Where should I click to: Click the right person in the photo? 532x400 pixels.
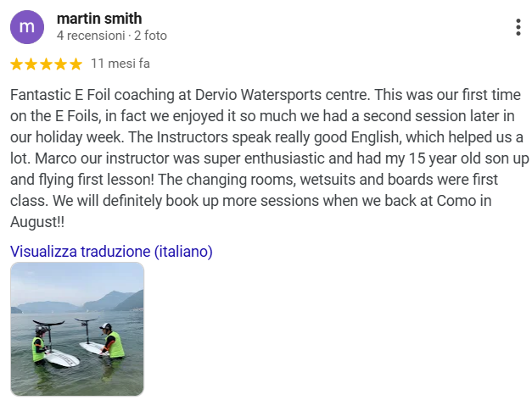(x=110, y=341)
